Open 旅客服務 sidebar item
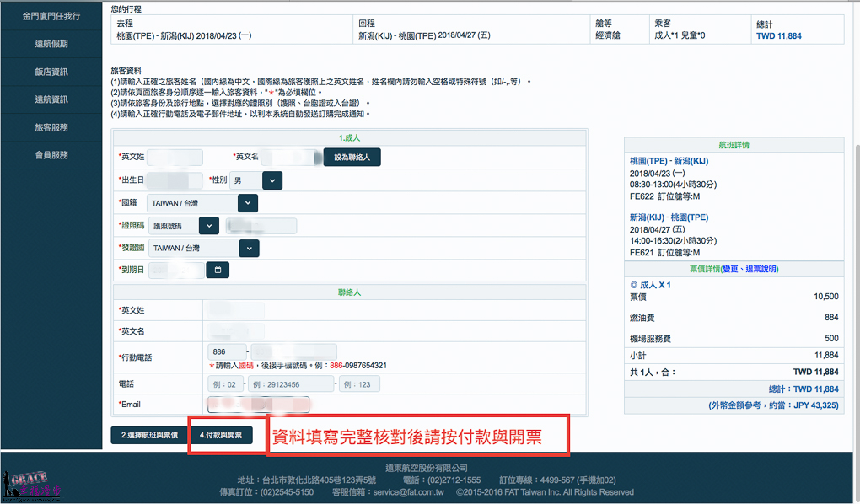This screenshot has height=504, width=860. pos(51,127)
